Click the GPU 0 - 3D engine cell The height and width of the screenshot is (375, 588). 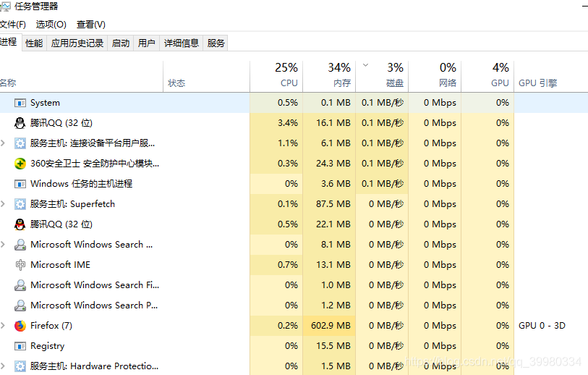(x=551, y=326)
